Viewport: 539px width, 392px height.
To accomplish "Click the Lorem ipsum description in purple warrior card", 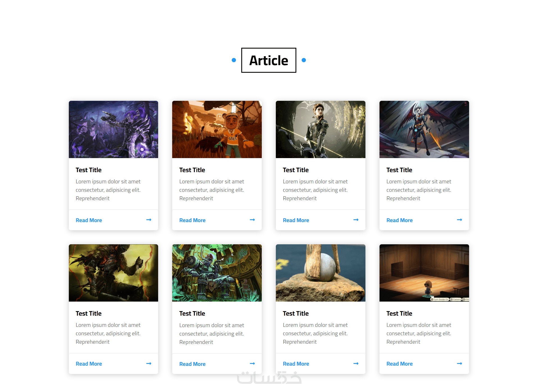I will [x=108, y=190].
